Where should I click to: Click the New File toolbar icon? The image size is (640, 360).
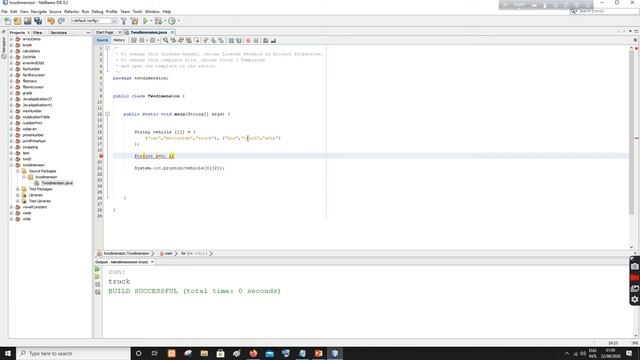(x=7, y=21)
